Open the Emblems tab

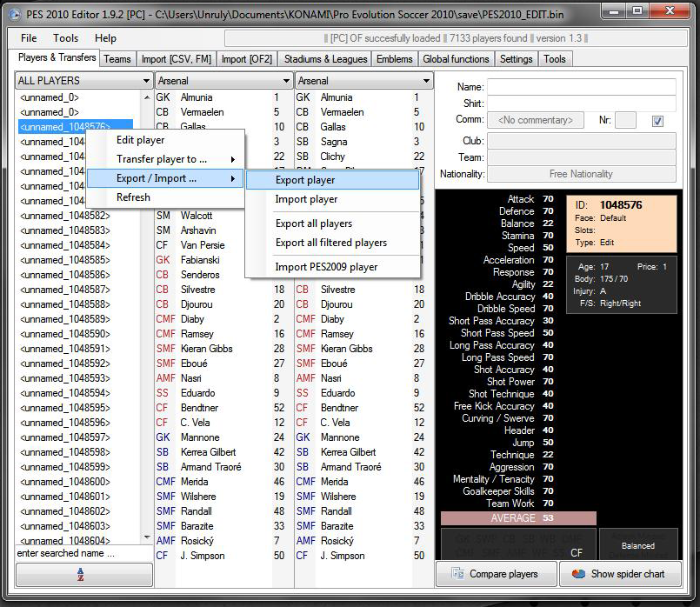[394, 59]
